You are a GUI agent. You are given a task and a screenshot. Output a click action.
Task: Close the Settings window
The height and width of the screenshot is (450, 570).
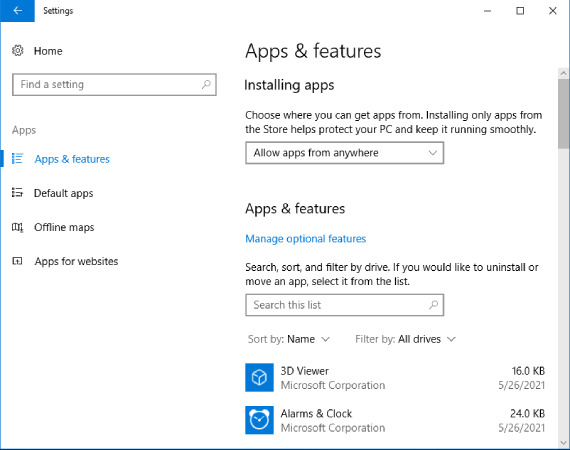point(553,11)
